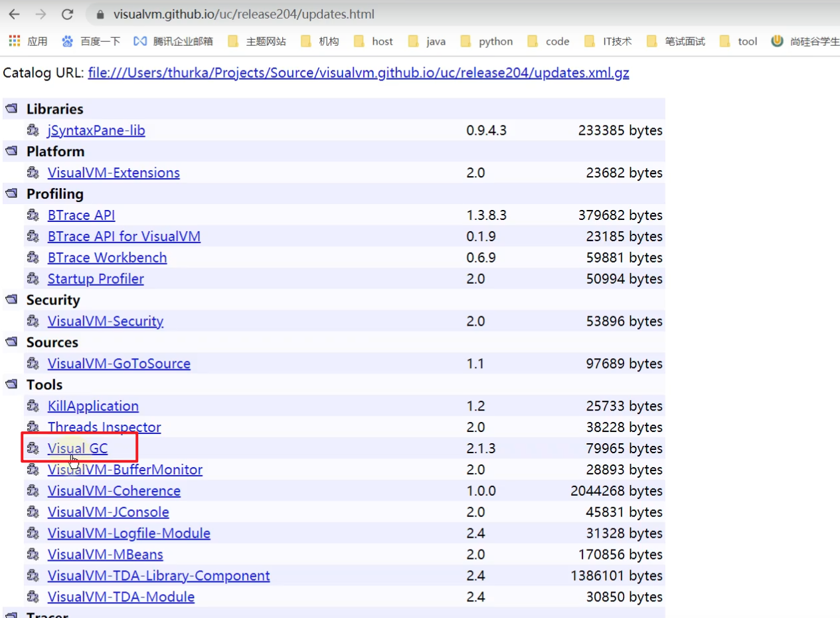
Task: Open the 尚硅谷学生 bookmark
Action: click(805, 41)
